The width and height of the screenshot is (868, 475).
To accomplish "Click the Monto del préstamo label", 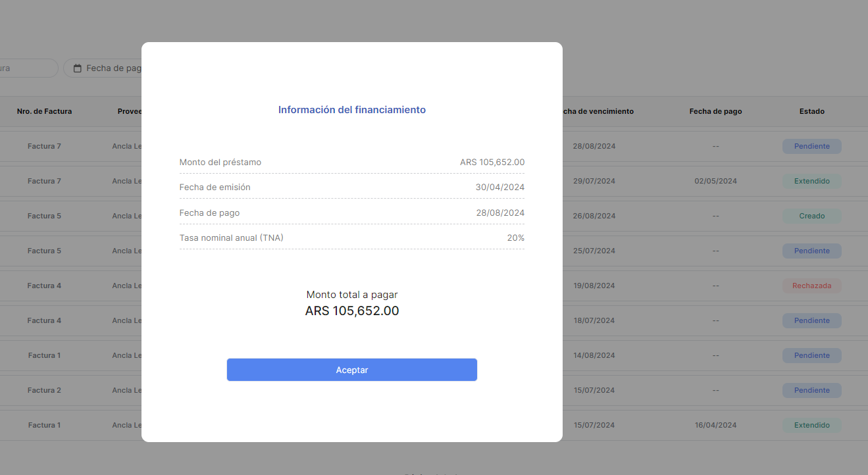I will 220,162.
